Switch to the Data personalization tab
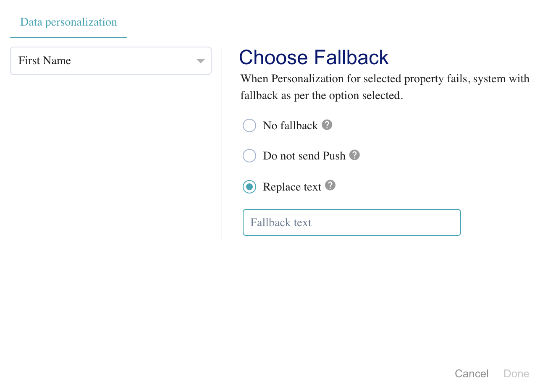Screen dimensions: 540x392 pos(68,22)
